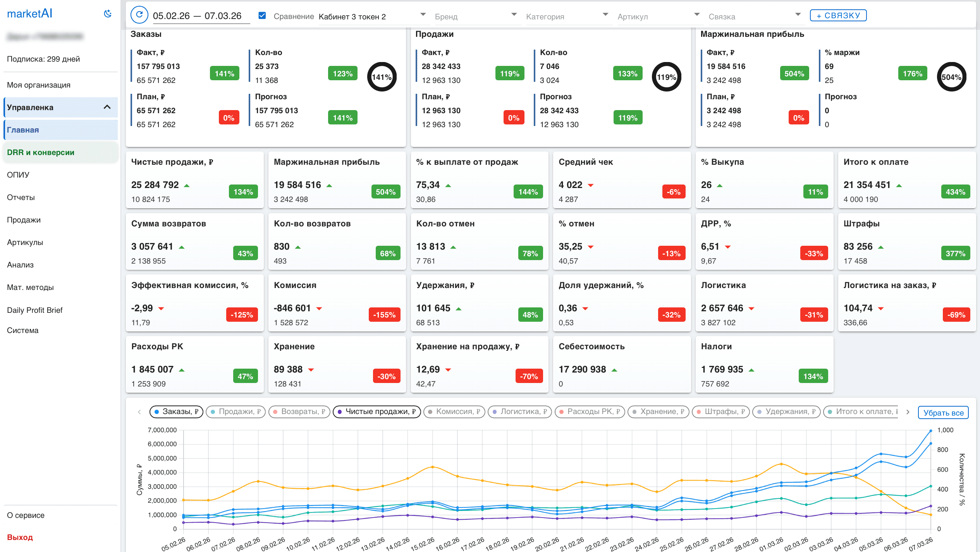This screenshot has width=980, height=552.
Task: Click the Убрать все button
Action: 943,413
